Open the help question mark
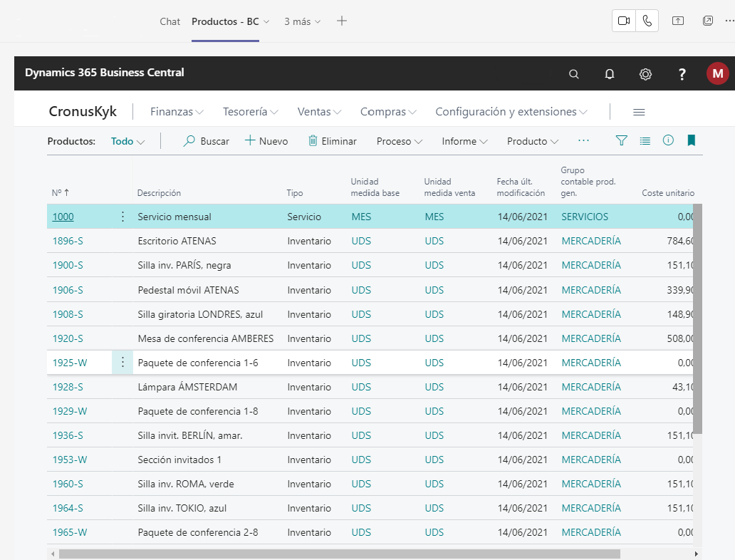This screenshot has height=560, width=735. [x=682, y=74]
